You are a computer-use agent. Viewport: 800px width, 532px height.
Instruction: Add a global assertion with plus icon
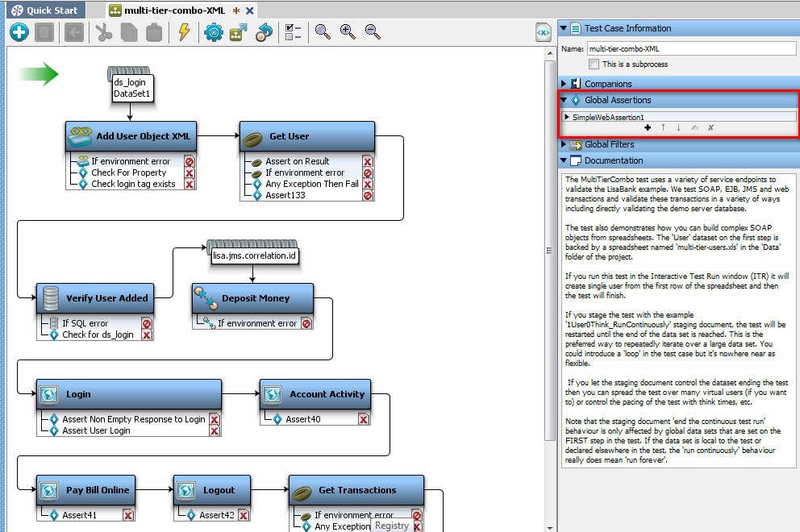tap(648, 127)
